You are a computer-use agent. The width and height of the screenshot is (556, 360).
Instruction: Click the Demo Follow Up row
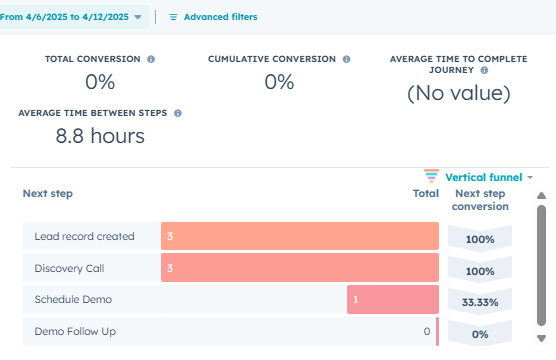click(x=231, y=332)
